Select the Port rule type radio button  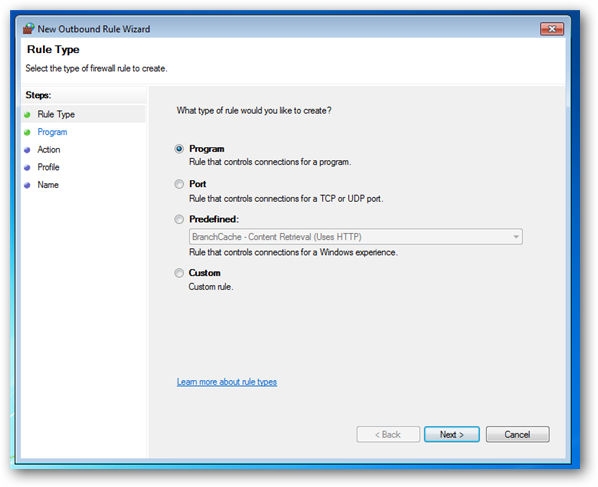coord(179,184)
